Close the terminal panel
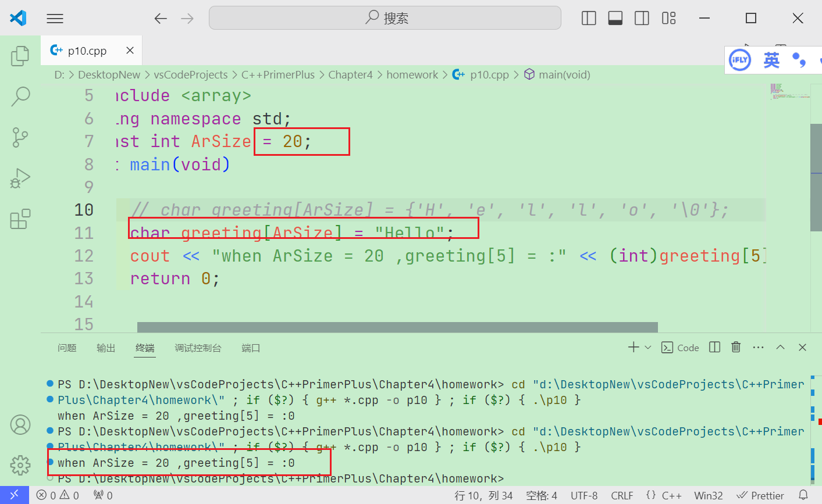Viewport: 822px width, 504px height. 803,348
